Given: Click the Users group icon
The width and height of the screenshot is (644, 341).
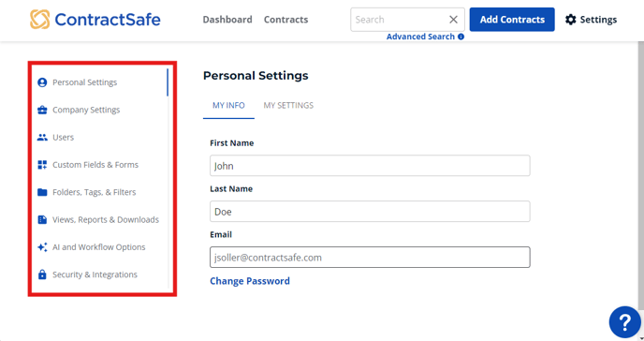Looking at the screenshot, I should 42,138.
